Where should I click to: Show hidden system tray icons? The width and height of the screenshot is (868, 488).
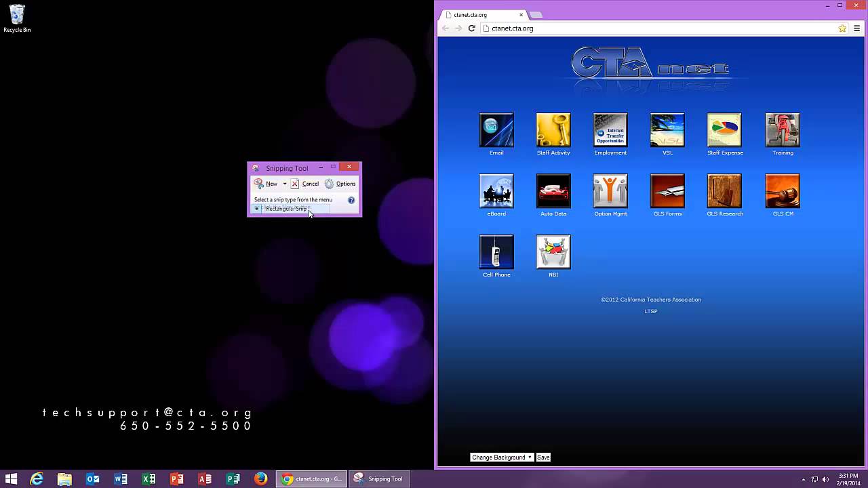pyautogui.click(x=804, y=479)
